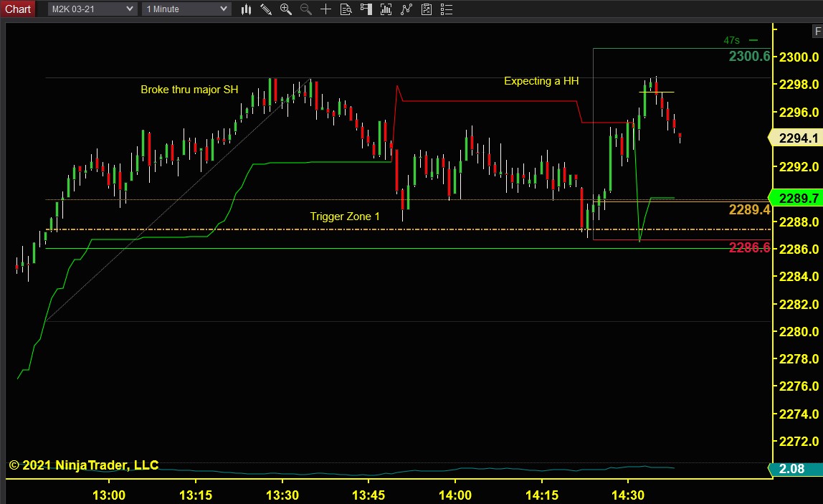
Task: Click the 47s bar timer text
Action: [731, 40]
